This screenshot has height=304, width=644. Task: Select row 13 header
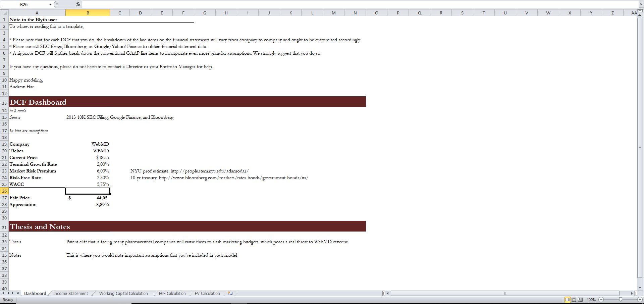click(x=4, y=102)
